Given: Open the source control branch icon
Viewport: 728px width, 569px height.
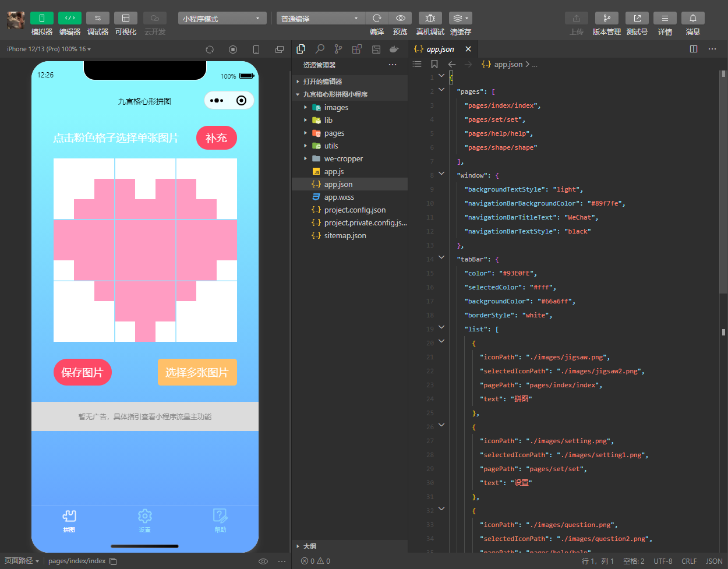Looking at the screenshot, I should pos(338,49).
